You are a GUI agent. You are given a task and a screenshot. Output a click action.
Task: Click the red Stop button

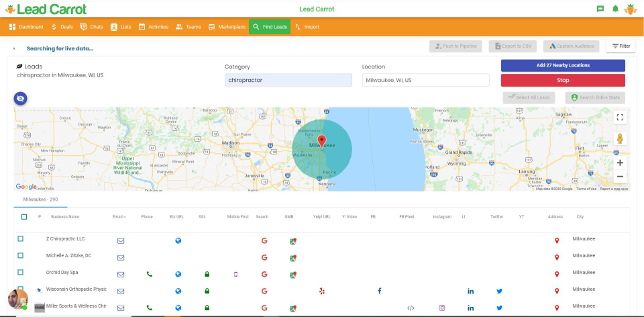[563, 80]
